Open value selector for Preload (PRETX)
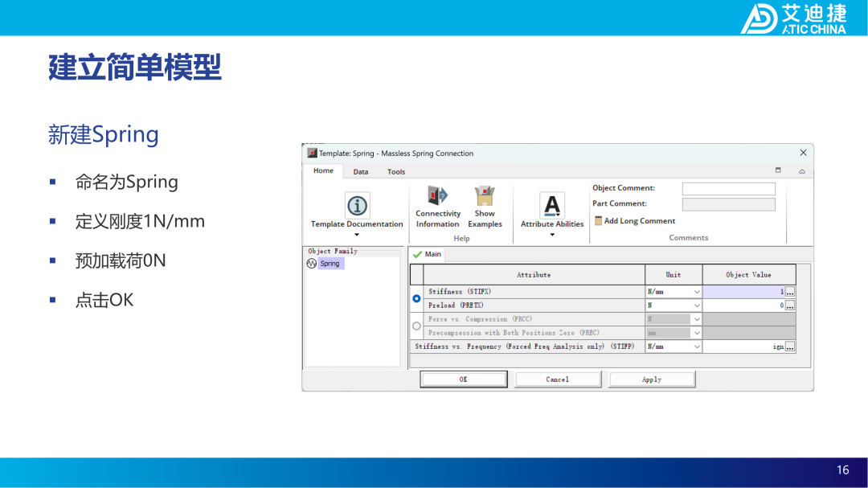Screen dimensions: 868x488 [790, 306]
